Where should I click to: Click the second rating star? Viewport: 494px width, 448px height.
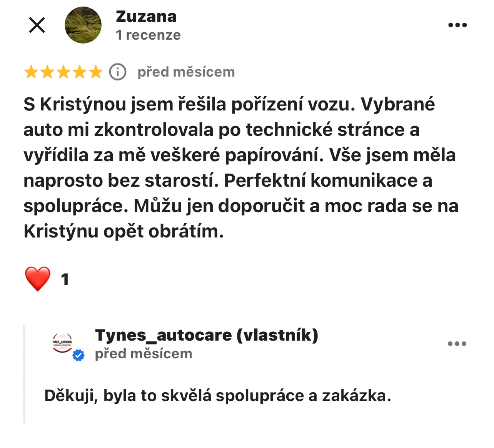47,72
